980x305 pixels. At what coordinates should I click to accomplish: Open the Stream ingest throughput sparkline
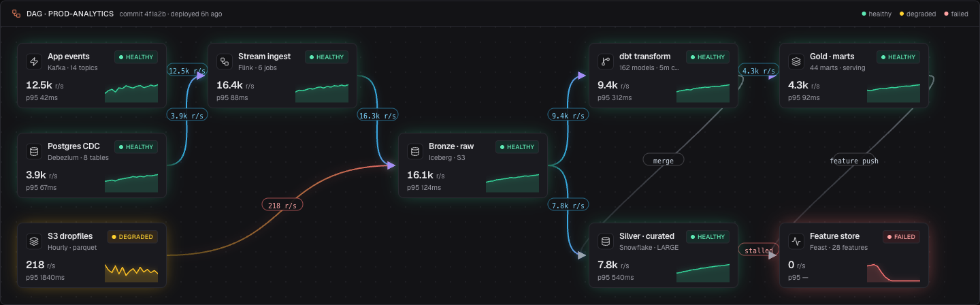322,93
